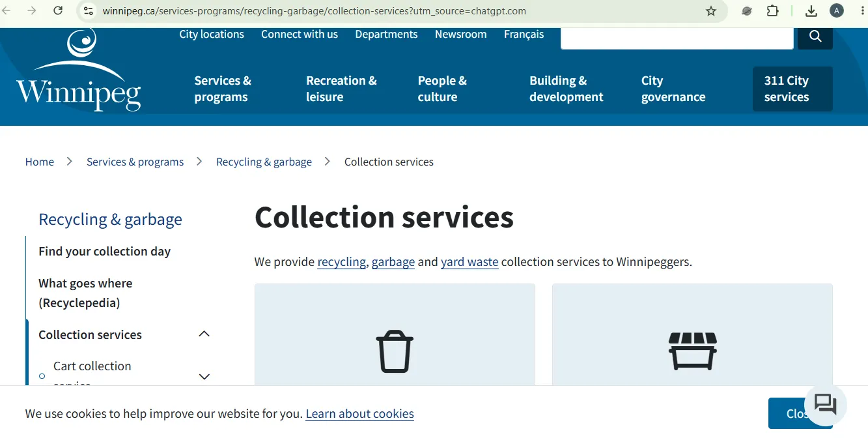Open What goes where (Recyclepedia)

pyautogui.click(x=85, y=293)
